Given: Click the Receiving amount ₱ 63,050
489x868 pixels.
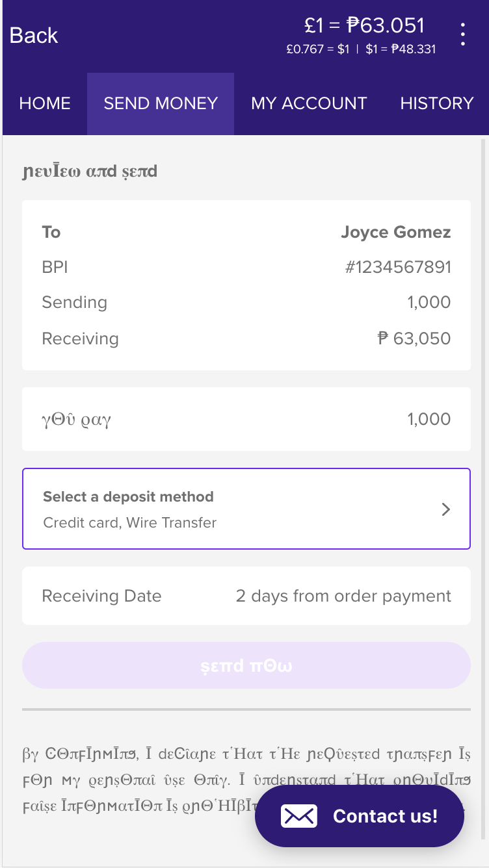Looking at the screenshot, I should coord(414,338).
